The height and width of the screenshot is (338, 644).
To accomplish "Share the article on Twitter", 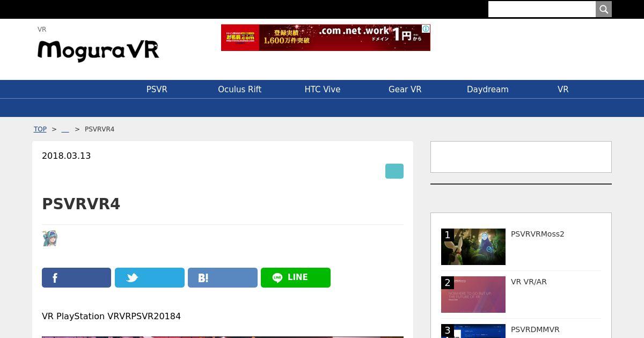I will 150,278.
